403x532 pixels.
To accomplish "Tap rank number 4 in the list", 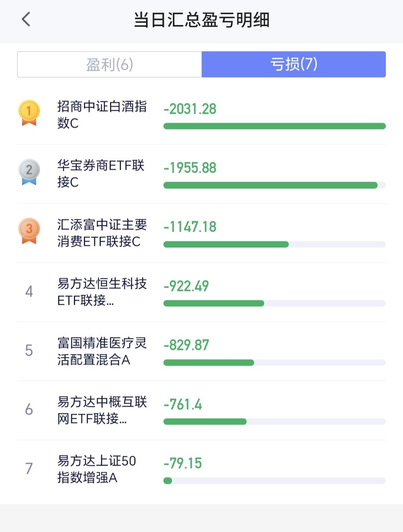I will point(29,291).
